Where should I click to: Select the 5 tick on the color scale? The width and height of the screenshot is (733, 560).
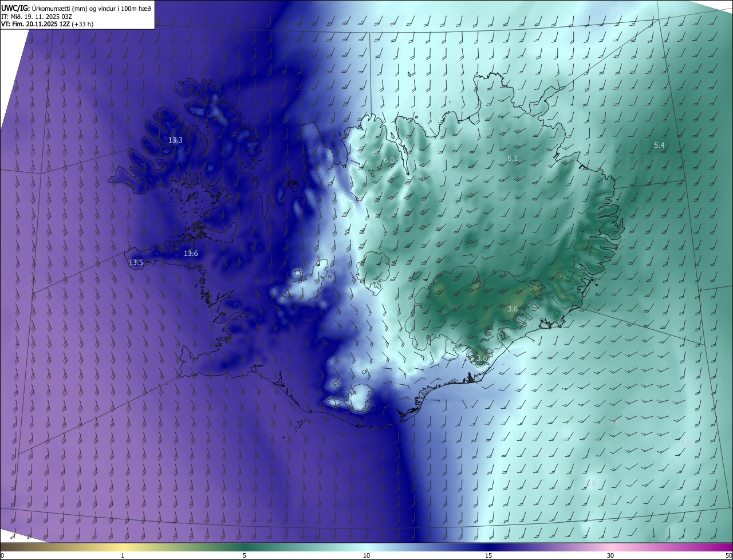coord(245,555)
